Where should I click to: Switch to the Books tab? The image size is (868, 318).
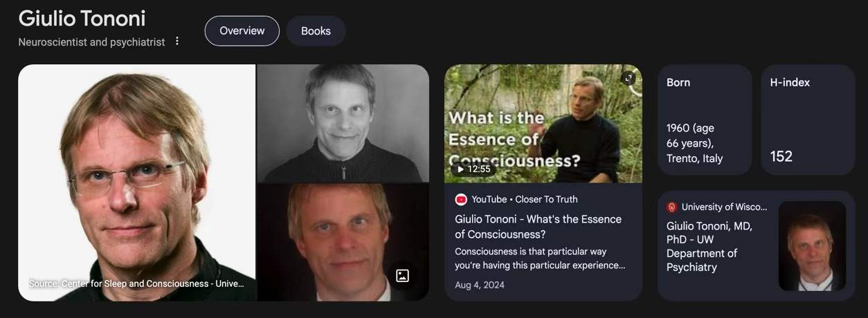[x=316, y=31]
